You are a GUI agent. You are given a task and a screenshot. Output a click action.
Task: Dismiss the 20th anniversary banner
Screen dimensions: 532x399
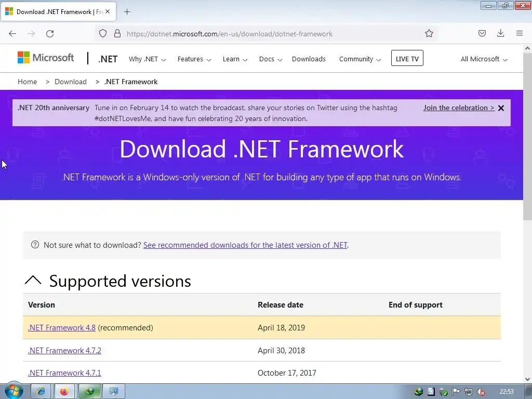501,108
